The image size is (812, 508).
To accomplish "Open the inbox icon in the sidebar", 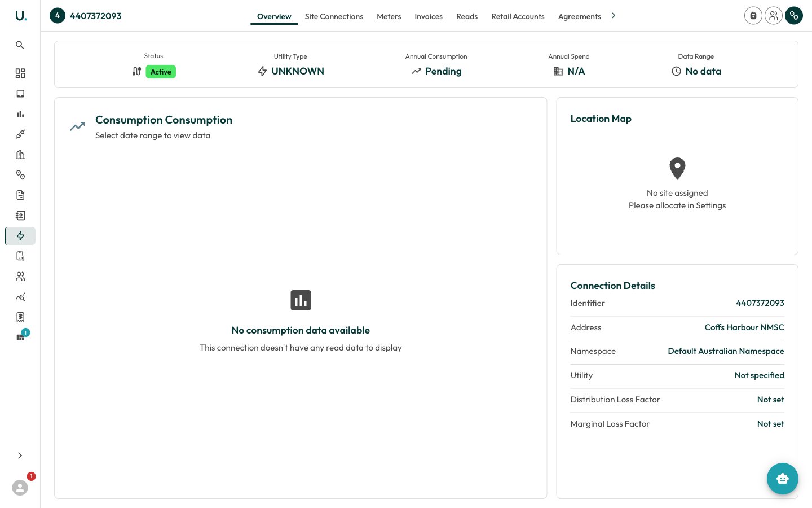I will 20,94.
